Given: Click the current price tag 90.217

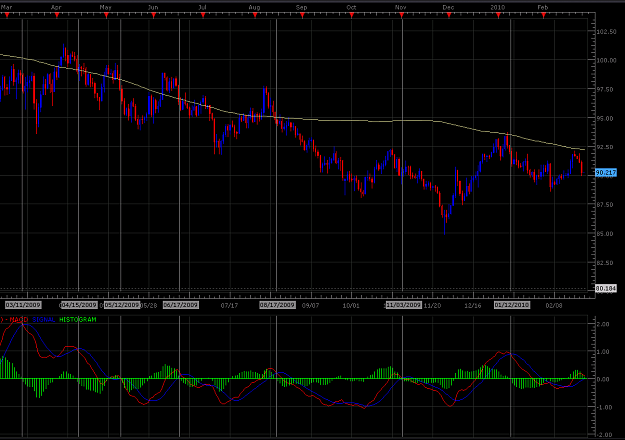Looking at the screenshot, I should tap(606, 173).
